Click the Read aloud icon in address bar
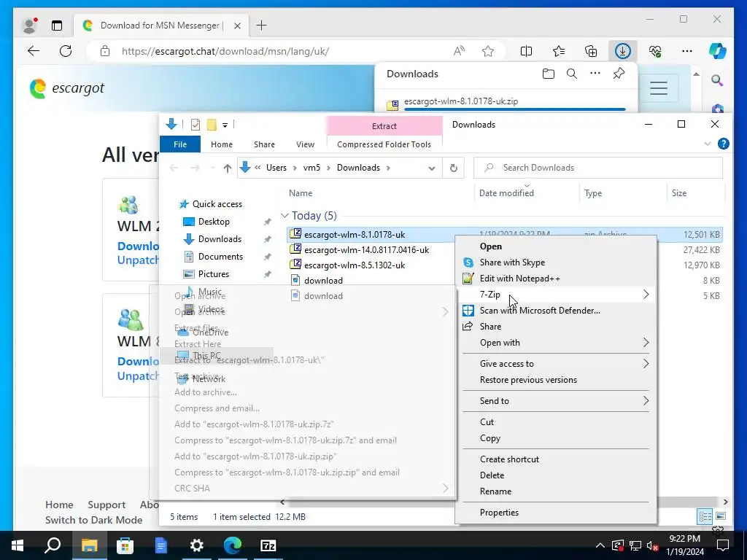The height and width of the screenshot is (560, 747). click(459, 51)
